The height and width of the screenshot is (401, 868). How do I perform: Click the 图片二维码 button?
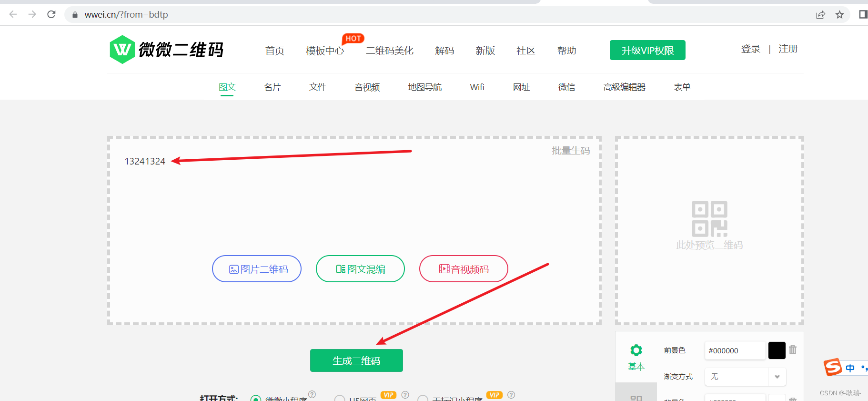click(257, 268)
